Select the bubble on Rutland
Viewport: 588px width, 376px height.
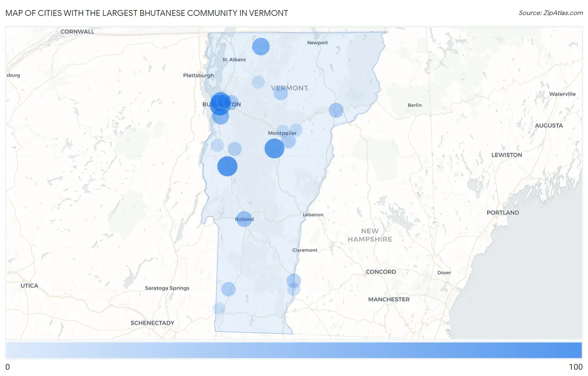[244, 219]
